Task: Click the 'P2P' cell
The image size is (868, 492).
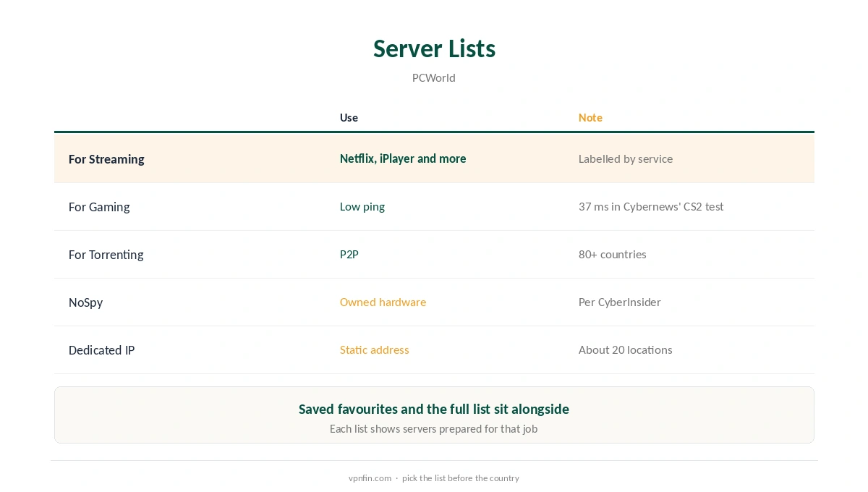Action: click(349, 255)
